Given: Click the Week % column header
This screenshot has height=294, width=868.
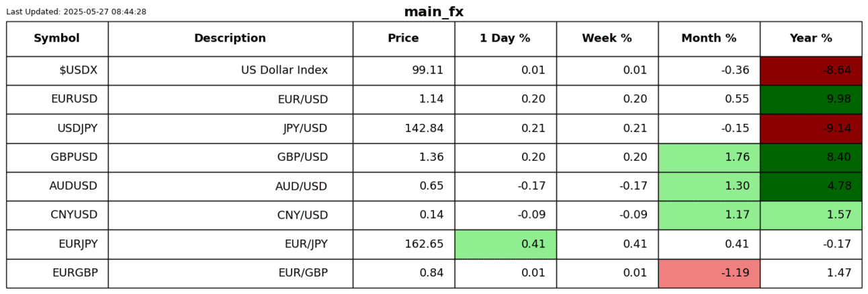Looking at the screenshot, I should [607, 38].
